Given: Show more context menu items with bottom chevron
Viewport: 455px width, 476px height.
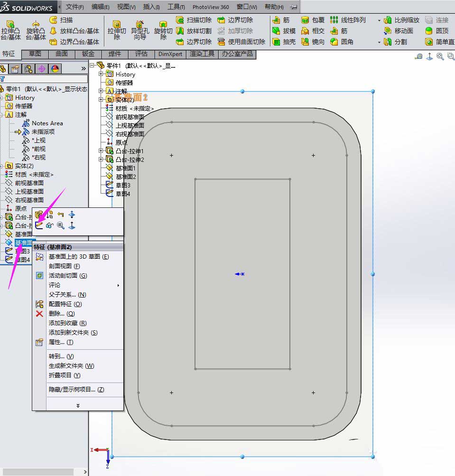Looking at the screenshot, I should coord(78,406).
